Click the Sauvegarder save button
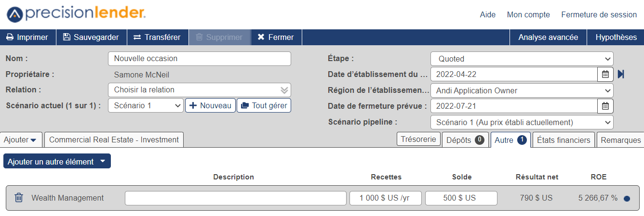 coord(91,37)
